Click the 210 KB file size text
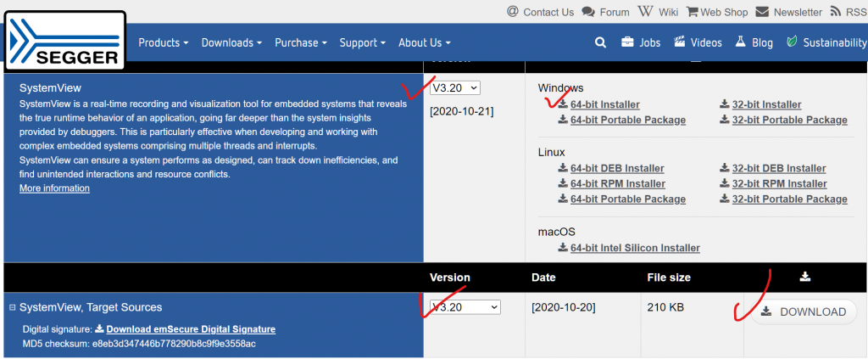868x359 pixels. pos(665,307)
